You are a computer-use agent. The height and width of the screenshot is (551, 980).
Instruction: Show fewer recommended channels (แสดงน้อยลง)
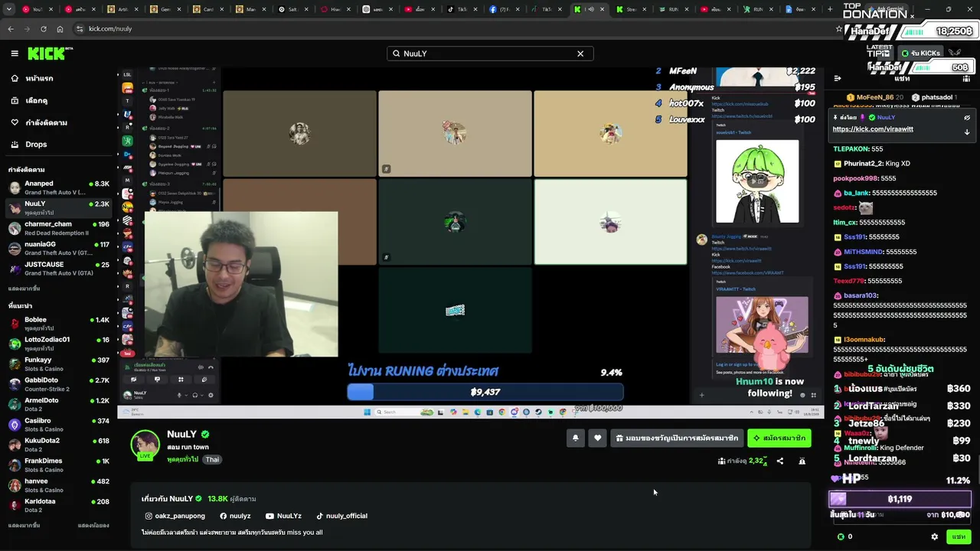[93, 526]
